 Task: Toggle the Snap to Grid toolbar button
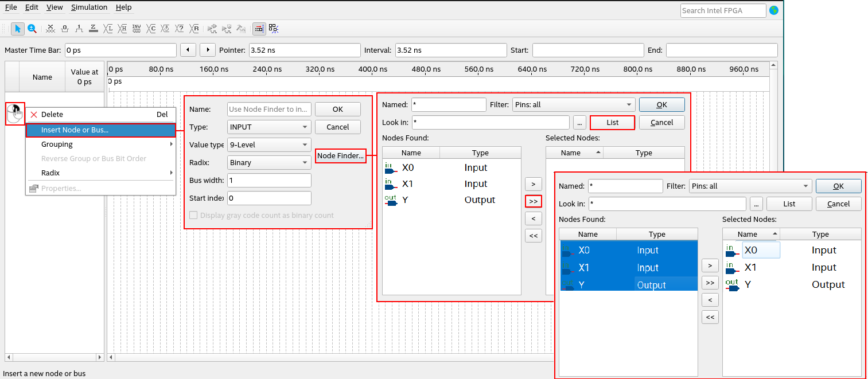coord(273,28)
